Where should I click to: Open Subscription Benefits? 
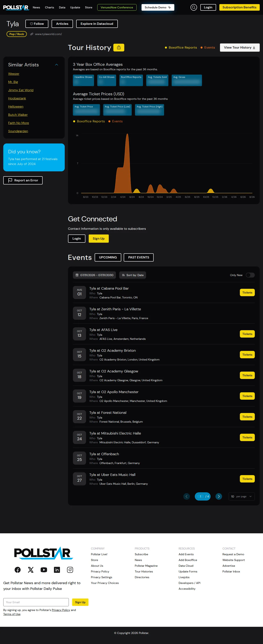click(x=239, y=8)
